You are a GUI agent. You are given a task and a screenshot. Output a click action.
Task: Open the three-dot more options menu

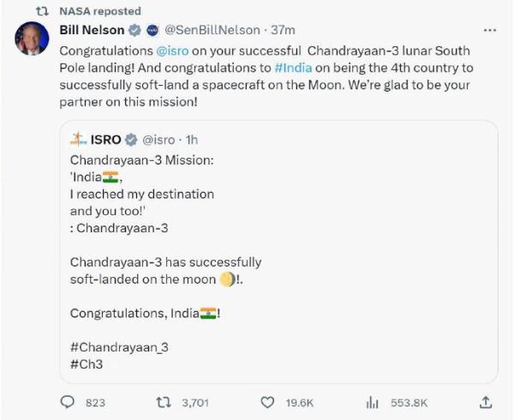click(490, 30)
